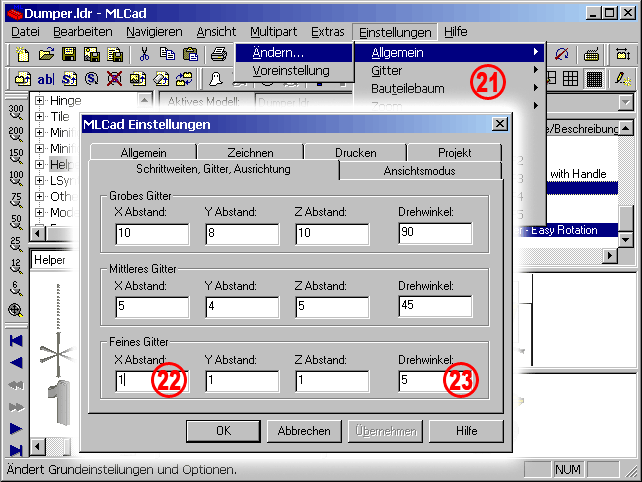Zoom to 300 percent
The image size is (642, 482).
(16, 112)
